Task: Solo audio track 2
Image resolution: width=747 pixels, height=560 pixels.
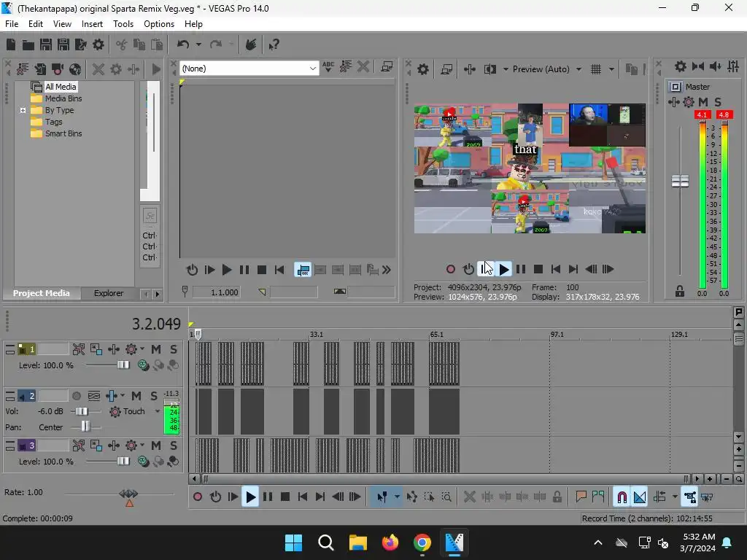Action: pyautogui.click(x=154, y=396)
